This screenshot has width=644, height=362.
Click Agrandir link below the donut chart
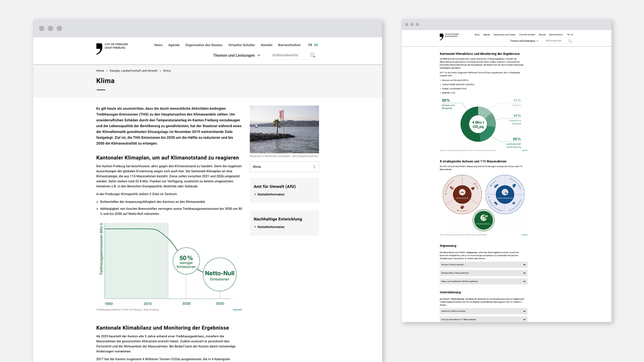pos(525,151)
